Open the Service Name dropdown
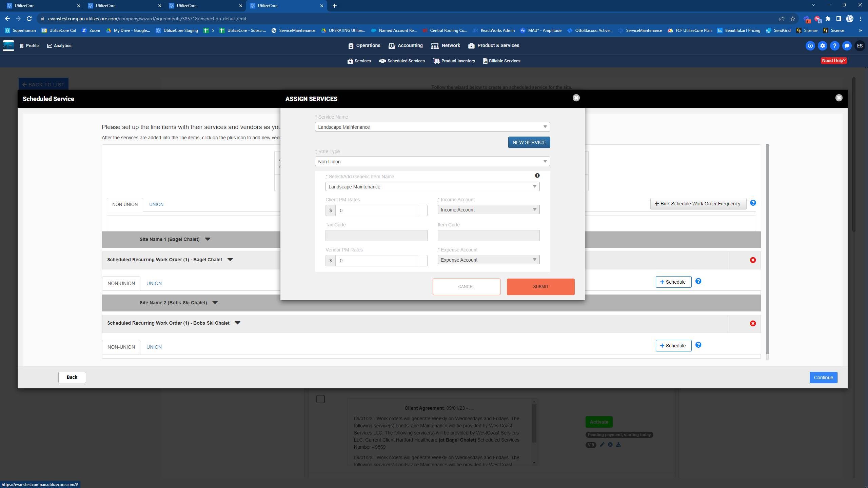 tap(432, 127)
